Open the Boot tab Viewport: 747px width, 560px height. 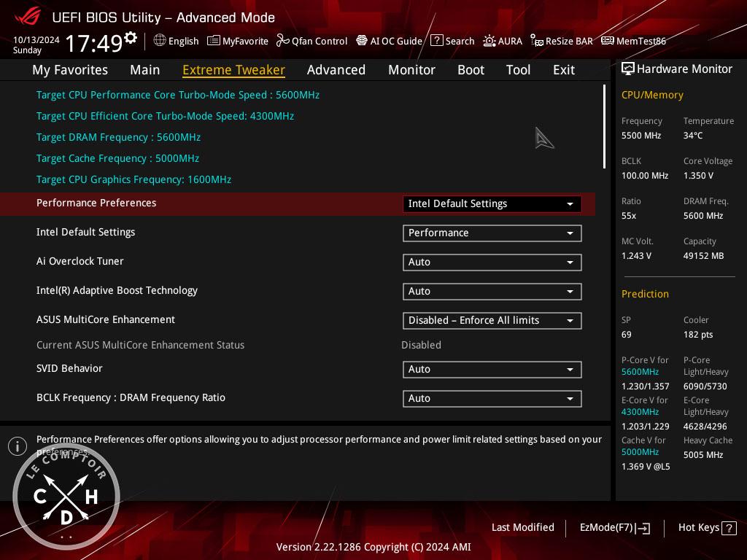[471, 70]
